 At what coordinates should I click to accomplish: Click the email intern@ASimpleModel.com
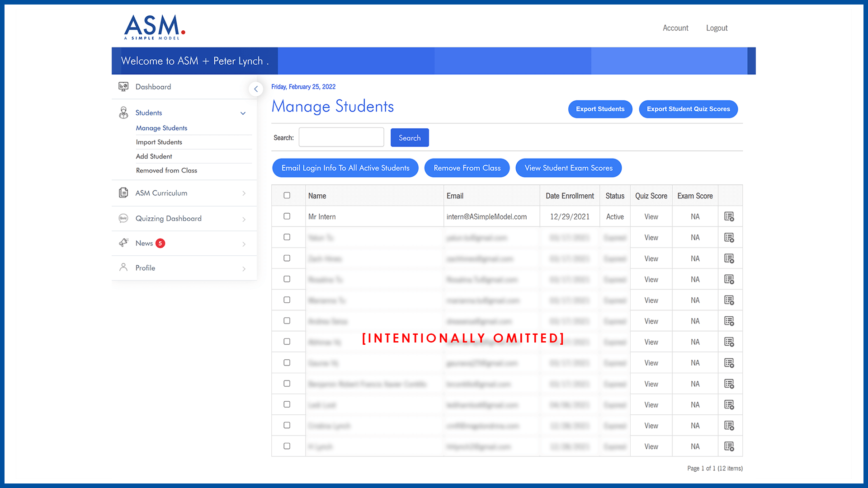486,217
